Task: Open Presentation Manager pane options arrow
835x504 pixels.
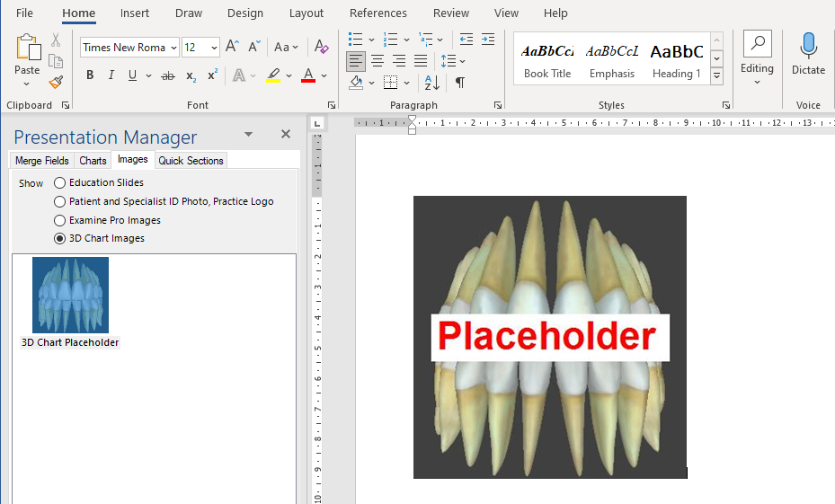Action: [x=248, y=134]
